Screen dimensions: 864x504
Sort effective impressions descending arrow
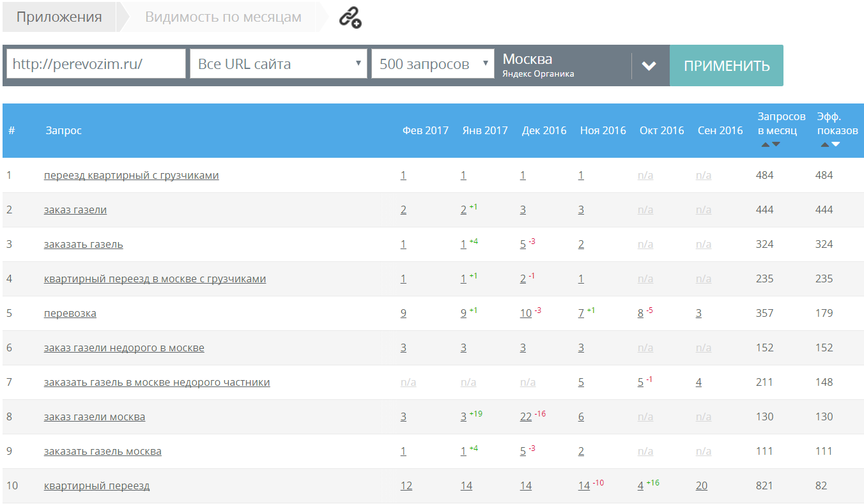835,144
